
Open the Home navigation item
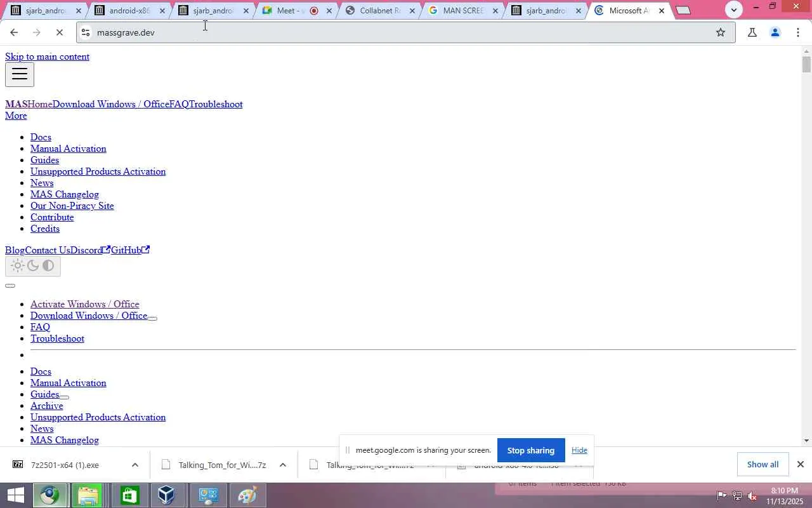point(40,104)
